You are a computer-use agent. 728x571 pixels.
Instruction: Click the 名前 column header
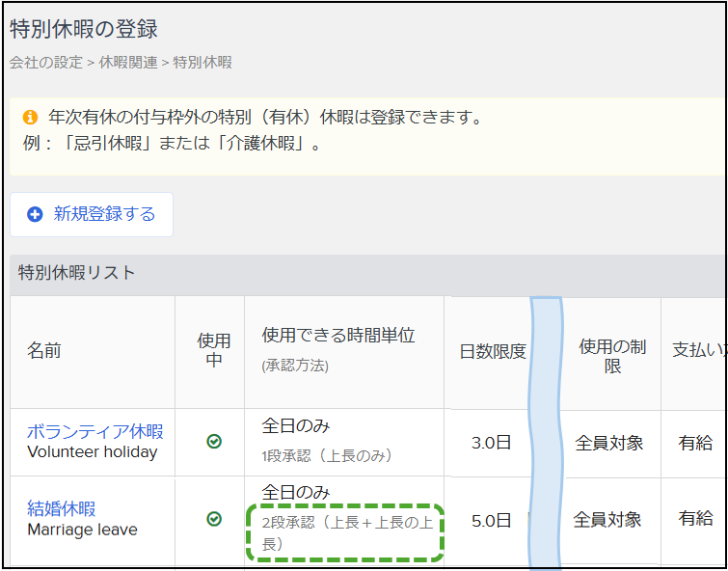(44, 351)
